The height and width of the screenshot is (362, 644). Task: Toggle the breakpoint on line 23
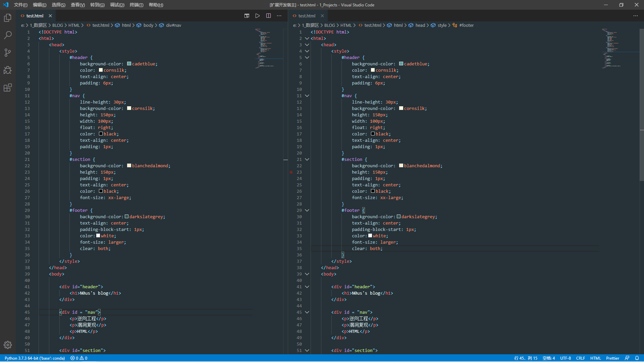291,172
